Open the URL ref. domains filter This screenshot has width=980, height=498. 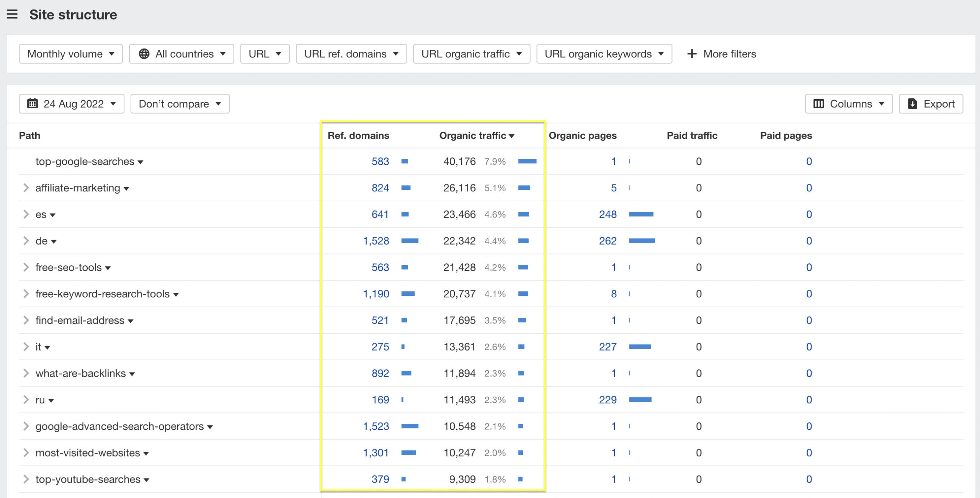tap(351, 54)
